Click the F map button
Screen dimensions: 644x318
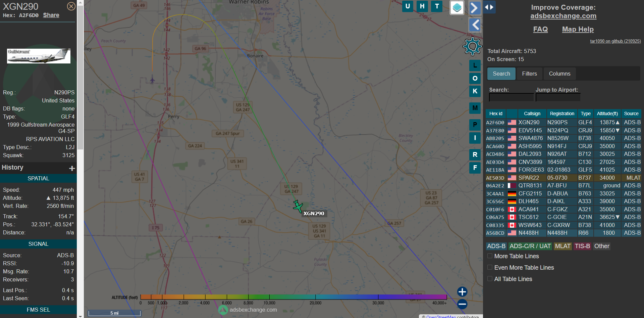(x=475, y=168)
